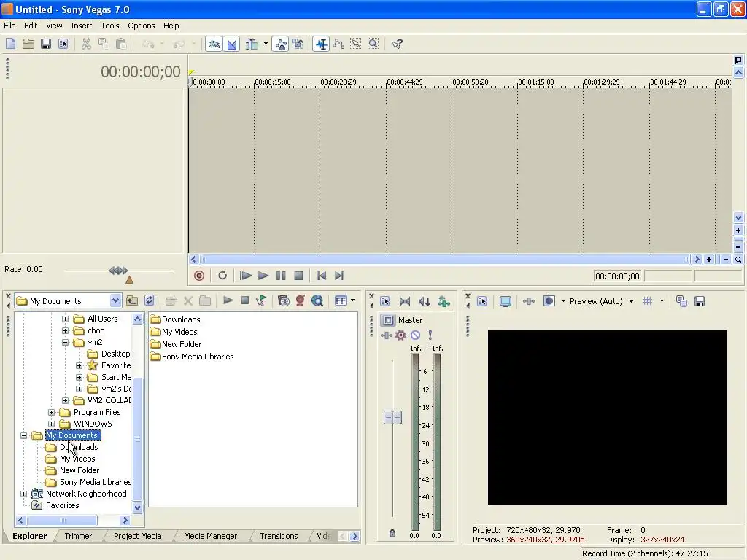747x560 pixels.
Task: Click Preview on External Monitor icon
Action: click(506, 301)
